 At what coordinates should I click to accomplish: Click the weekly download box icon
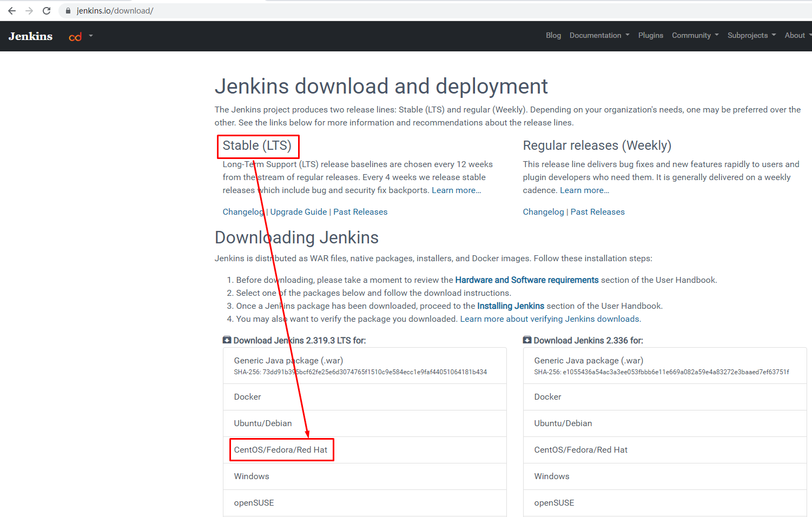tap(527, 340)
